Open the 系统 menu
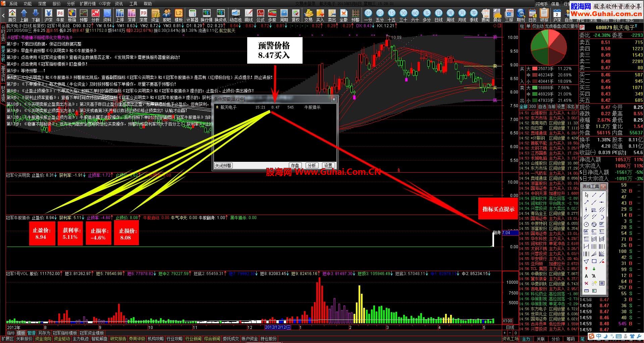The height and width of the screenshot is (343, 644). tap(13, 4)
